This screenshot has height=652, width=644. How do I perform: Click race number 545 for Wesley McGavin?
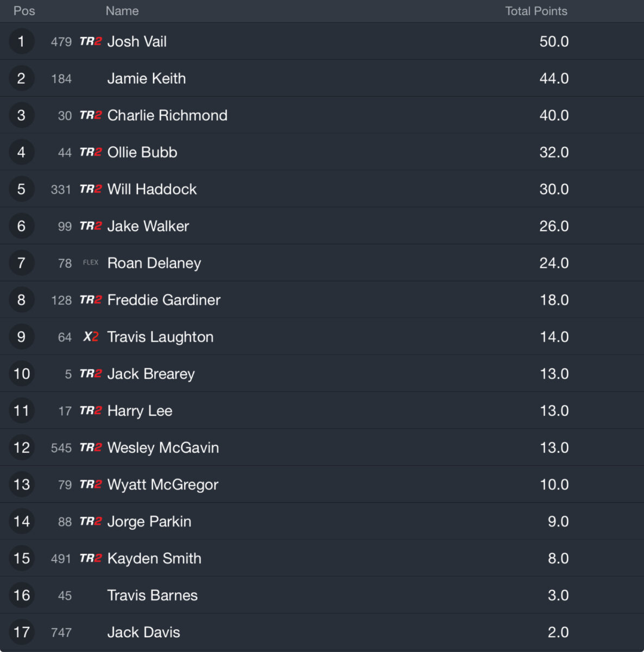[61, 448]
